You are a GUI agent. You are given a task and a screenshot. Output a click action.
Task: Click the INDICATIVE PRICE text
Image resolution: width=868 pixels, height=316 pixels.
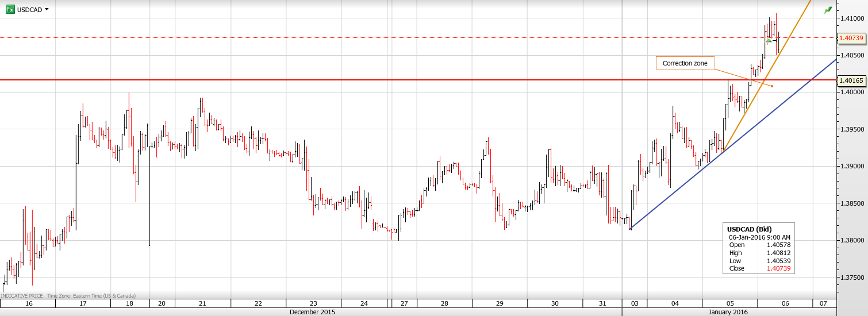tap(21, 295)
